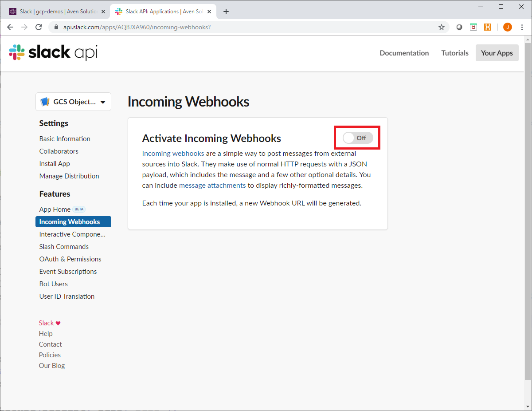Screen dimensions: 532x411
Task: Click the Settings sidebar heading
Action: [x=54, y=123]
